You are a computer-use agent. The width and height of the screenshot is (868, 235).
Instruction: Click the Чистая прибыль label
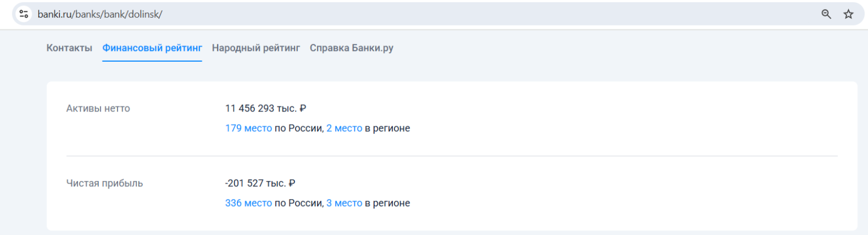[x=105, y=183]
